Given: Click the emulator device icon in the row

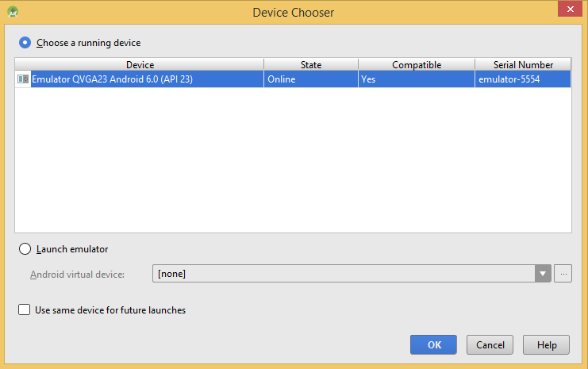Looking at the screenshot, I should tap(23, 79).
